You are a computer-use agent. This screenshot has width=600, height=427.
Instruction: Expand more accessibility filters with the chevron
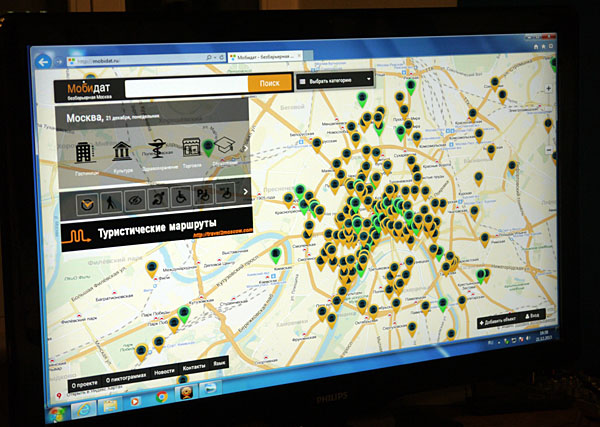246,192
